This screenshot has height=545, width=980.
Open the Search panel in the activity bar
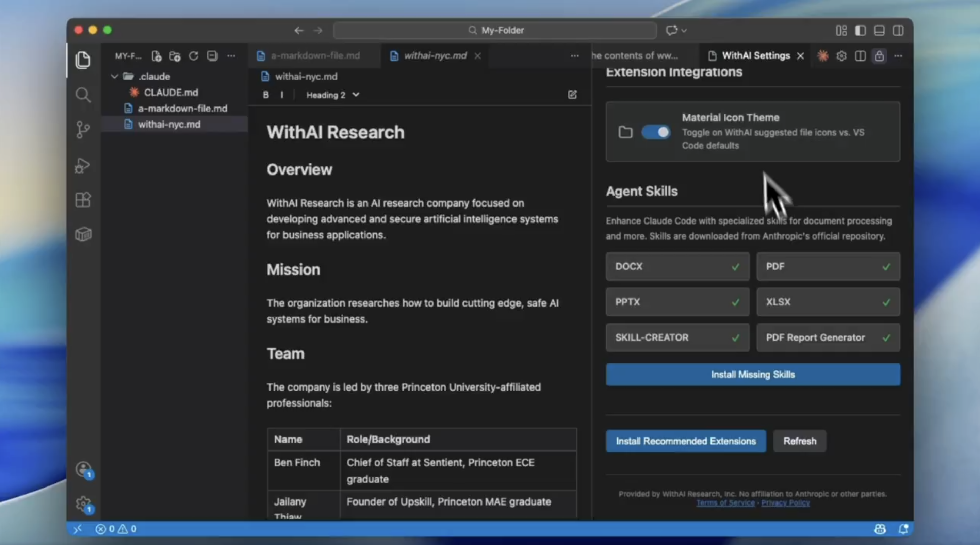click(83, 95)
